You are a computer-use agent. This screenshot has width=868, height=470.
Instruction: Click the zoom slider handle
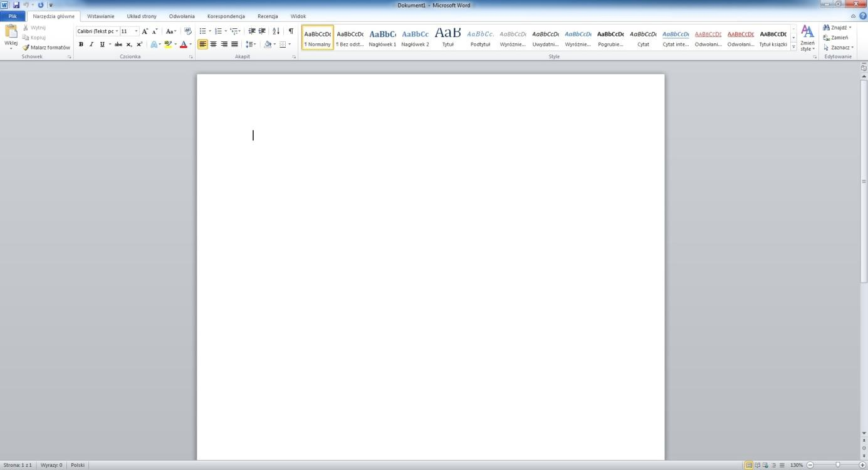pyautogui.click(x=837, y=465)
